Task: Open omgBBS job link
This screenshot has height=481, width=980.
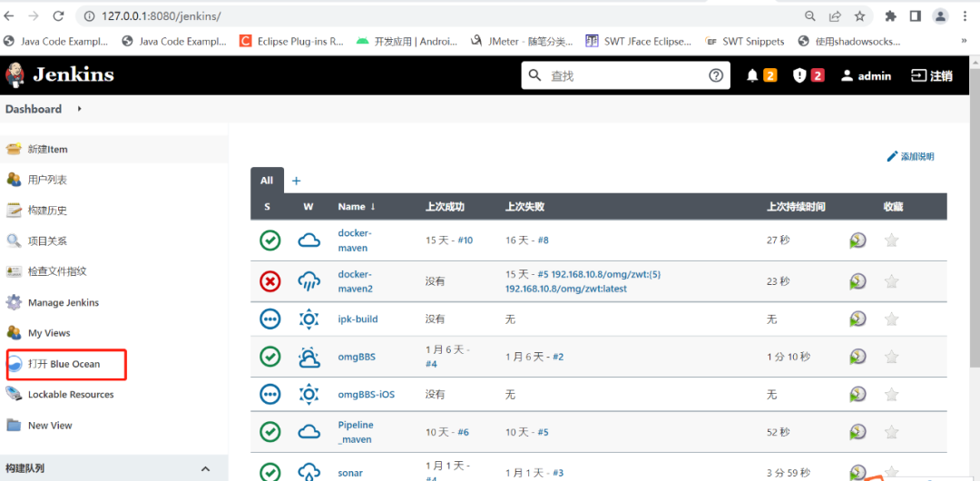Action: [x=357, y=357]
